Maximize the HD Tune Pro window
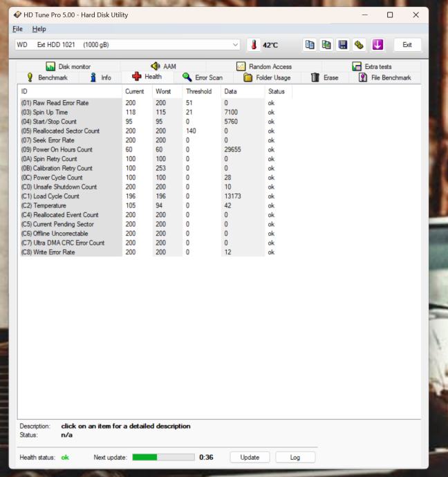The image size is (448, 477). click(390, 15)
